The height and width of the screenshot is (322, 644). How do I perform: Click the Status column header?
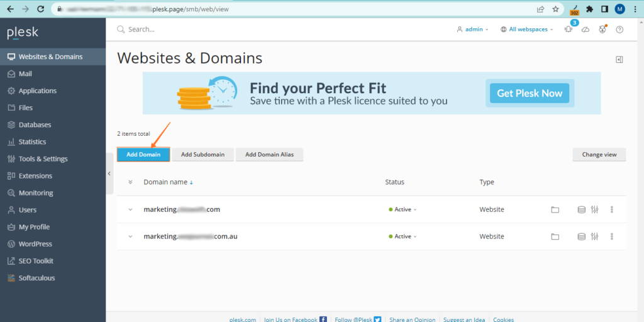pos(395,182)
